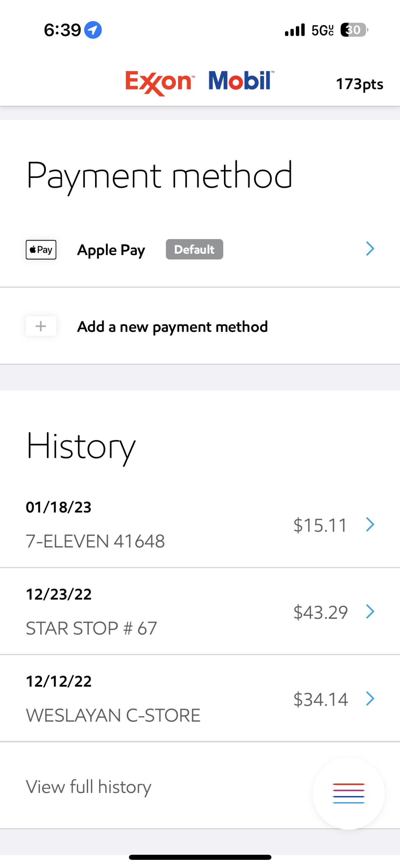
Task: Tap the 173pts rewards balance
Action: 359,84
